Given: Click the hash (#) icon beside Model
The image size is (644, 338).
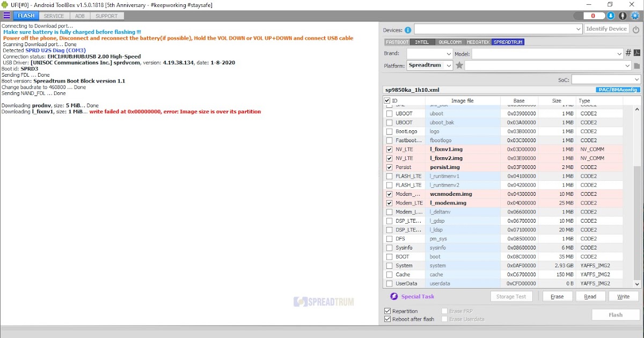Looking at the screenshot, I should pos(628,53).
